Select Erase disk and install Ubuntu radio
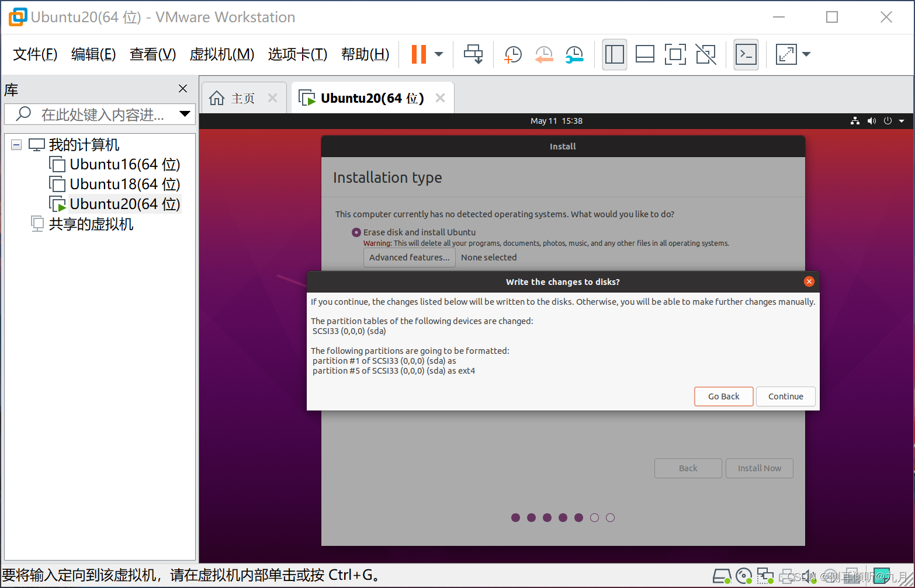 356,232
